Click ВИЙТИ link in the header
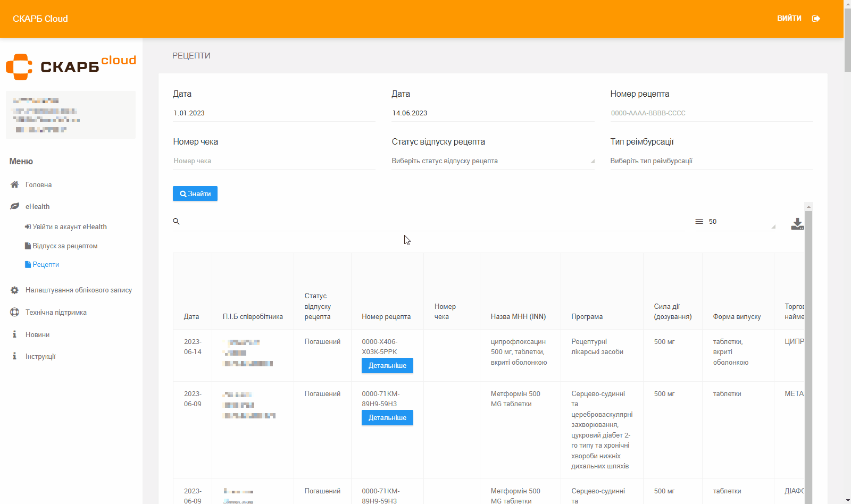851x504 pixels. [x=789, y=19]
